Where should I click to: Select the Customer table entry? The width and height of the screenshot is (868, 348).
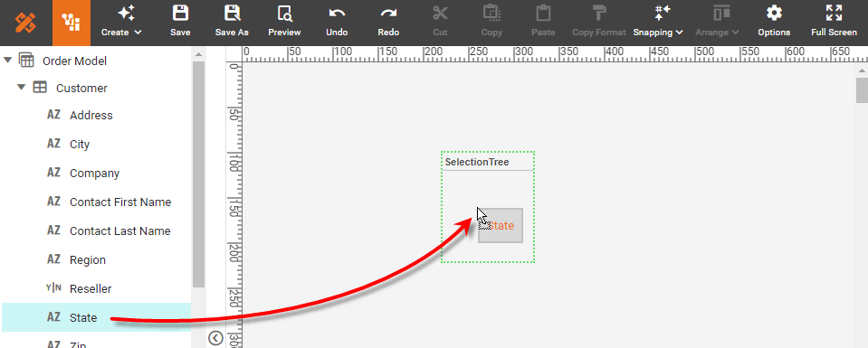81,88
